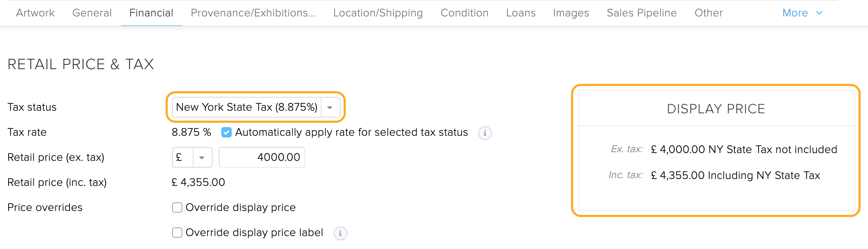Switch to the Artwork tab
The image size is (868, 249).
[35, 13]
